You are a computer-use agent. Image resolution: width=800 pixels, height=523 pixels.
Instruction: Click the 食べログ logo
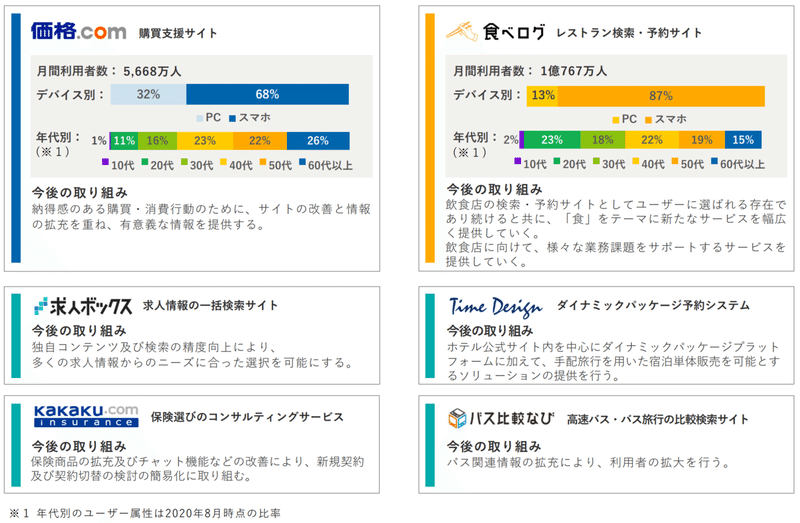(496, 31)
